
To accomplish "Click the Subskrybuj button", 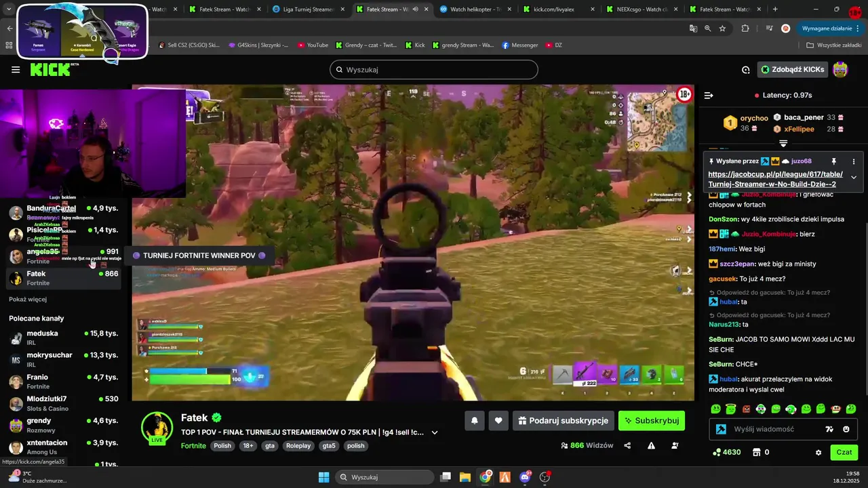I will pyautogui.click(x=652, y=421).
